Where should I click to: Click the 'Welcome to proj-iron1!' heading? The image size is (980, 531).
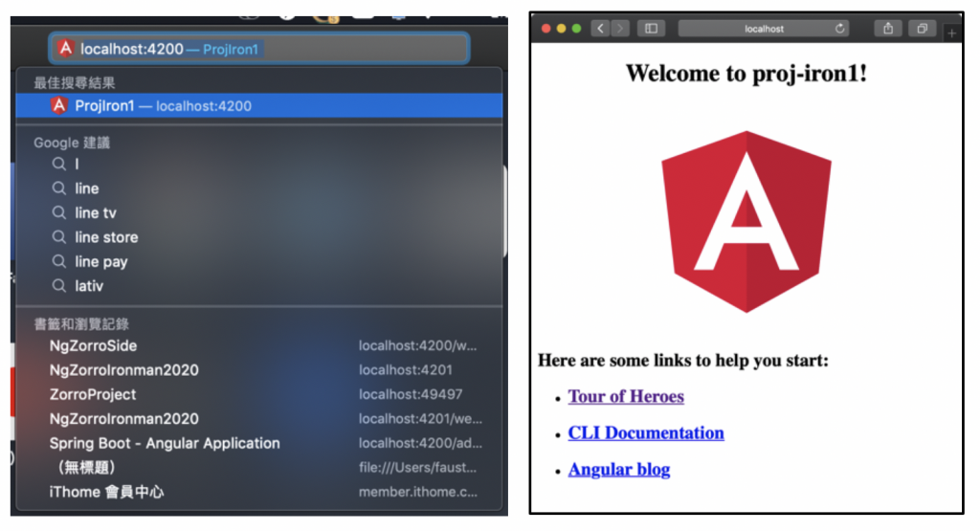[746, 73]
